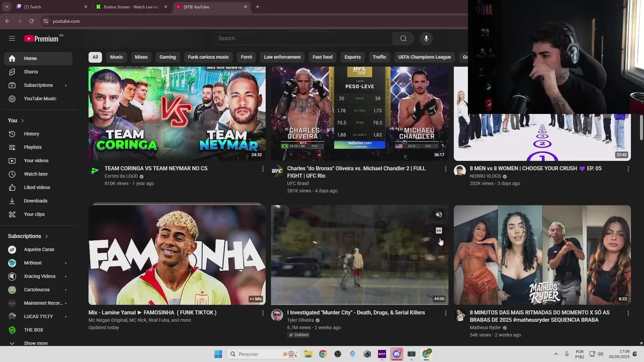
Task: Open more options for 8 Men vs 8 Women video
Action: [x=628, y=169]
